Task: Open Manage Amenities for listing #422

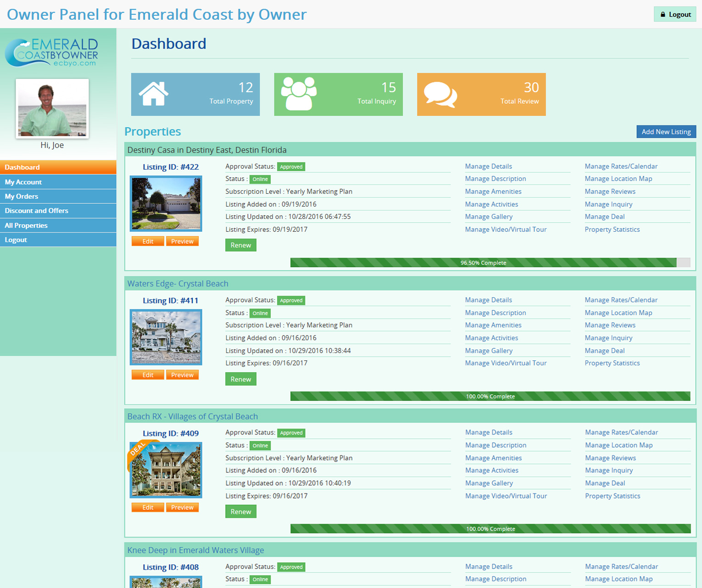Action: pyautogui.click(x=493, y=191)
